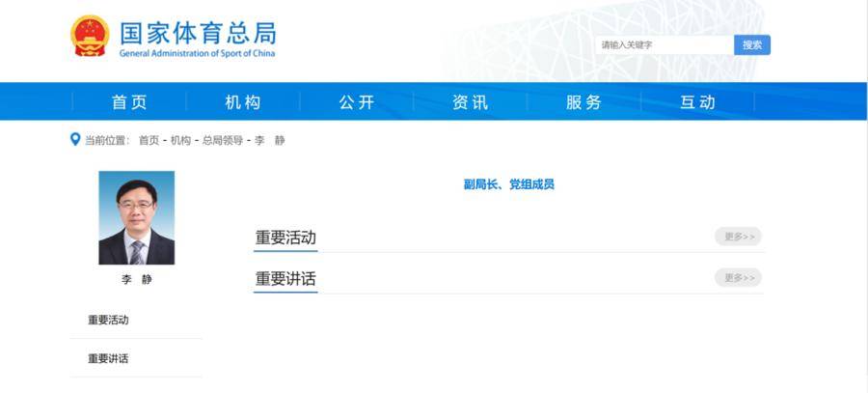Screen dimensions: 868x393
Task: Select 机构 in the blue navigation bar
Action: [243, 102]
